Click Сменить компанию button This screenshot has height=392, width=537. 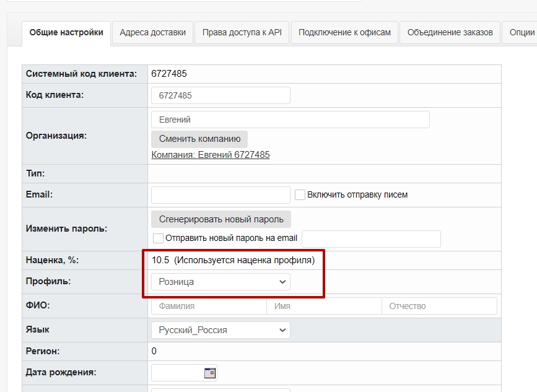point(199,139)
